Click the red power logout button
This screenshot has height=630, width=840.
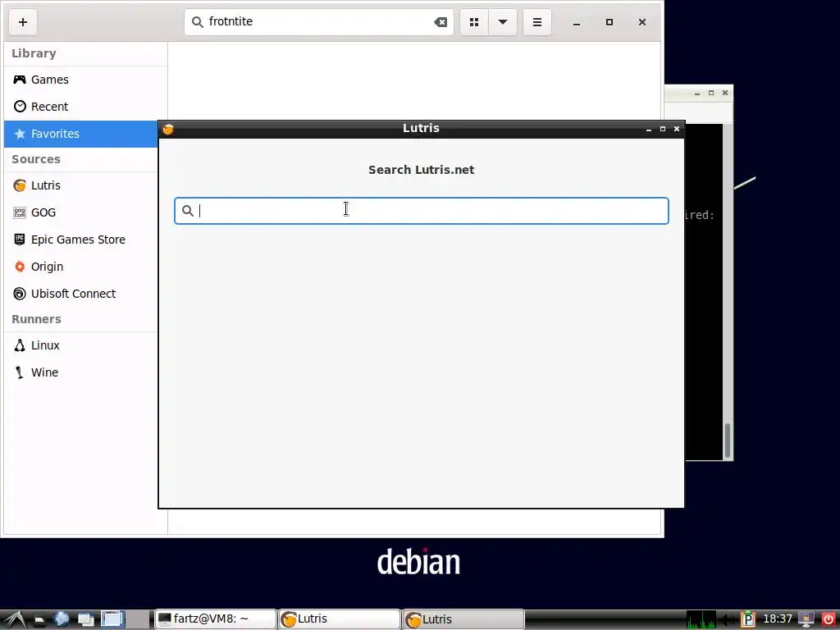[x=829, y=619]
